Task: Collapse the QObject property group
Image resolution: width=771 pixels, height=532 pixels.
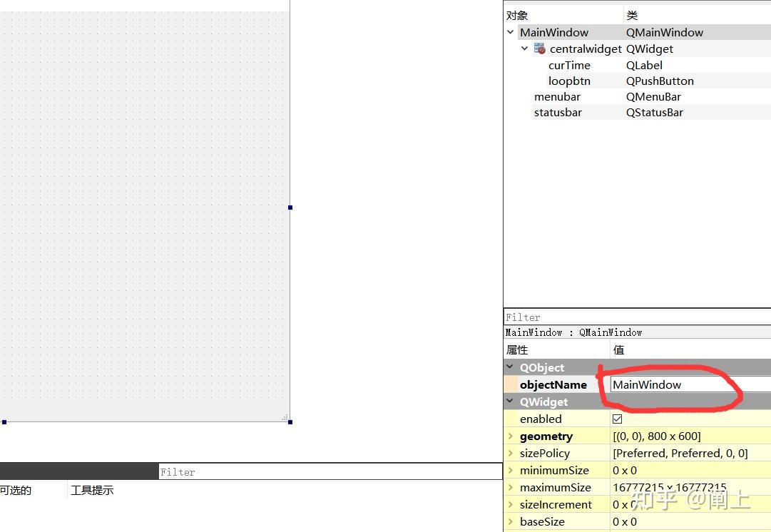Action: 509,367
